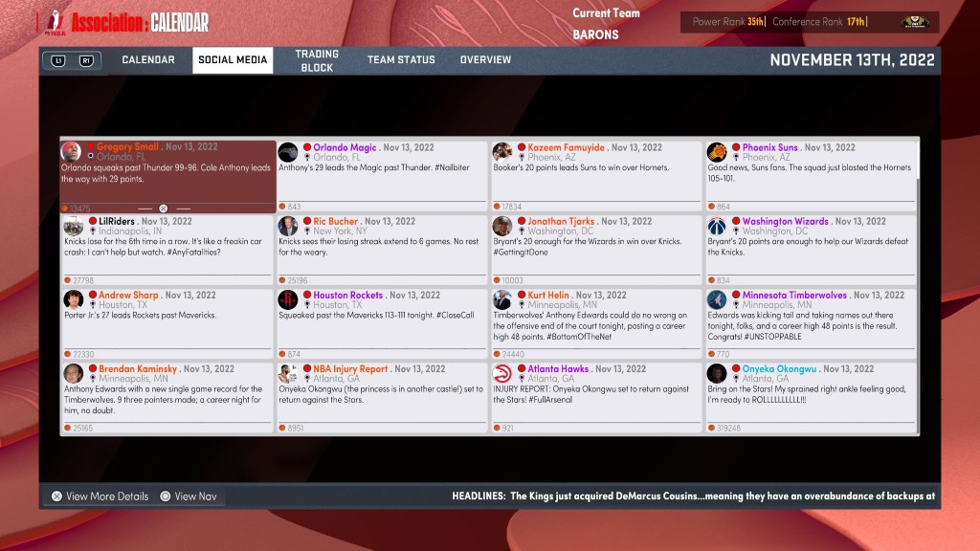Click the Phoenix Suns logo icon
Screen dimensions: 980x551
pyautogui.click(x=717, y=152)
